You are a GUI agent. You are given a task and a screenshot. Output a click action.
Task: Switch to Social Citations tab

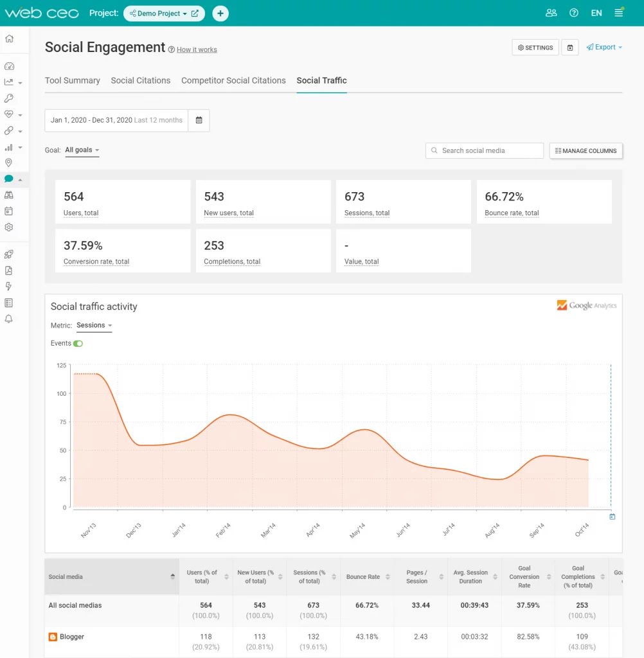click(141, 80)
